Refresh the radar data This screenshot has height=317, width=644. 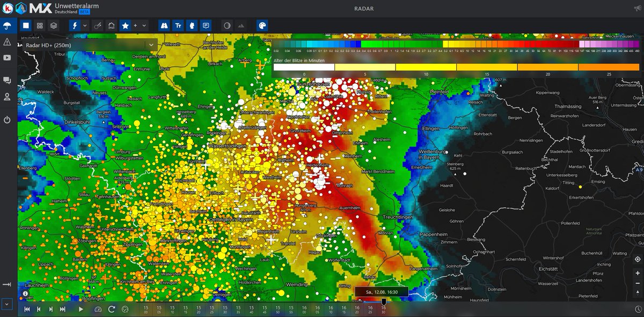tap(112, 309)
